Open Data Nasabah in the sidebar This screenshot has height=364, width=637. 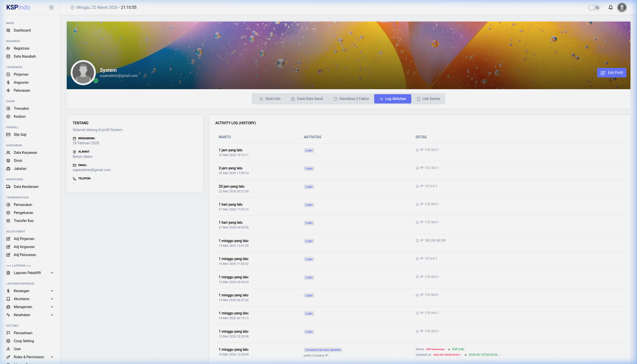click(25, 56)
